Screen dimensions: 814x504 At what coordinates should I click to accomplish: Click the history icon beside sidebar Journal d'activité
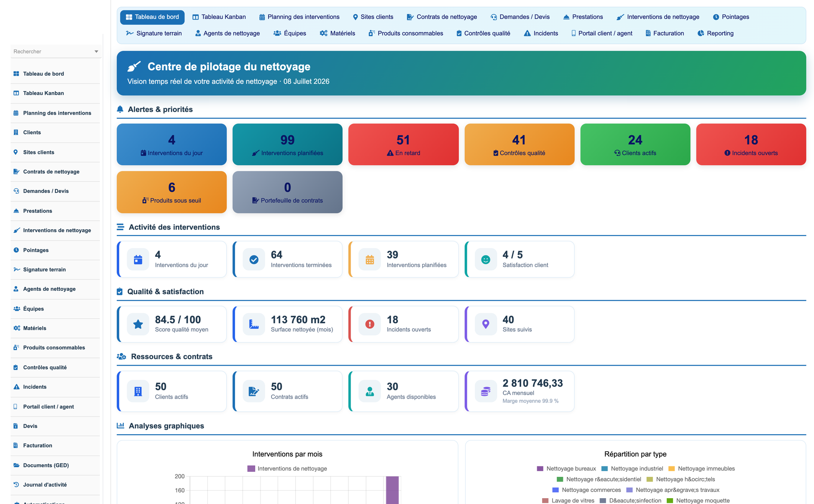[x=16, y=484]
